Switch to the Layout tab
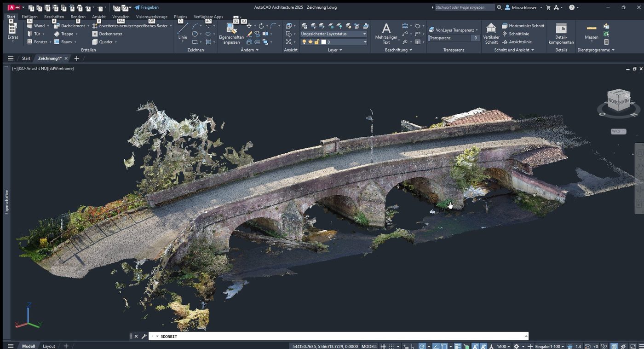 coord(49,346)
